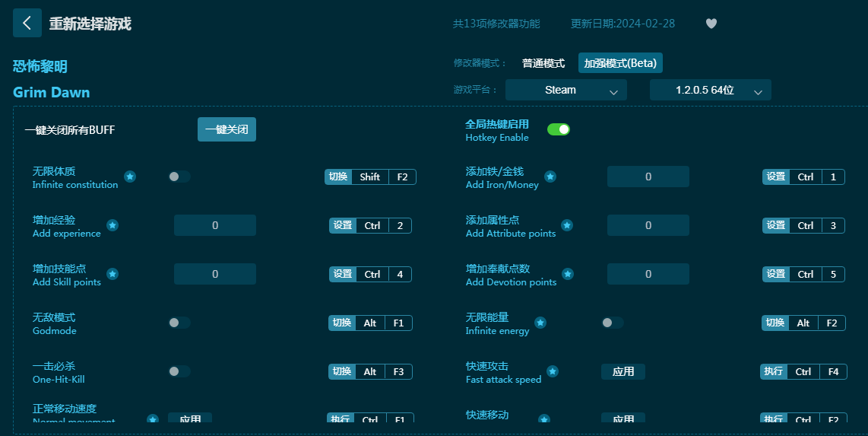Click star icon beside 快速移动
The height and width of the screenshot is (436, 868).
[x=544, y=419]
